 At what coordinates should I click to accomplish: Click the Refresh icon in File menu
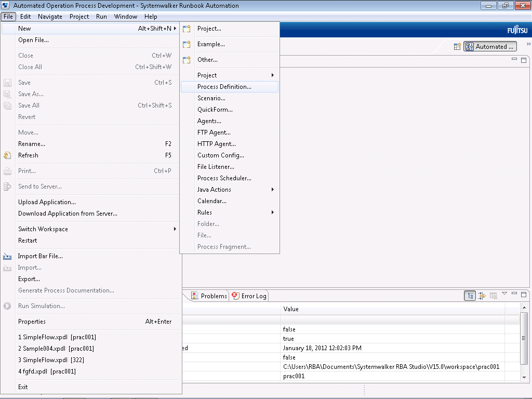tap(7, 155)
